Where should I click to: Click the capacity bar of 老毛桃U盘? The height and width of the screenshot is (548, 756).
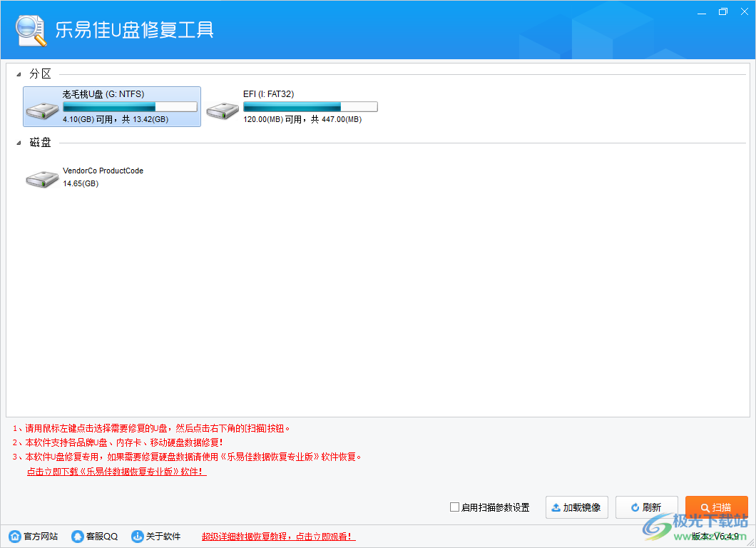tap(129, 106)
